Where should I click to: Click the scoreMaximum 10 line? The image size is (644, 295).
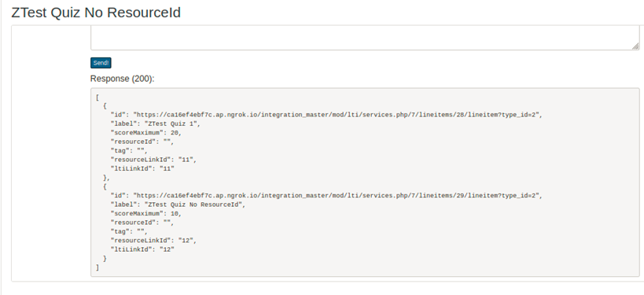tap(145, 214)
